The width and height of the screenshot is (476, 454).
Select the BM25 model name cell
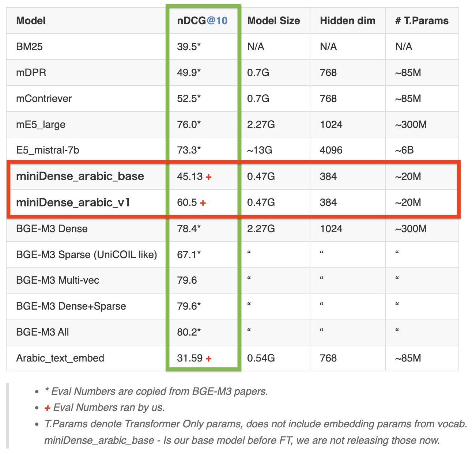[29, 47]
